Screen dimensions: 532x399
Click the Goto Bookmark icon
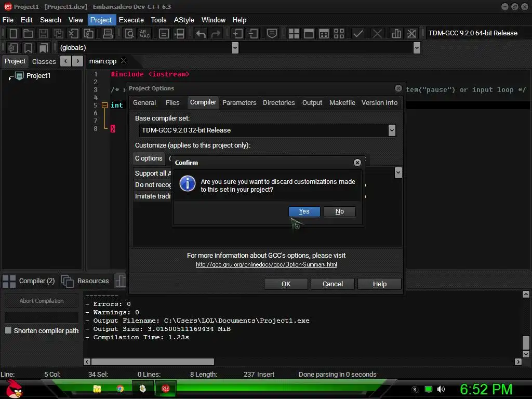(x=43, y=48)
